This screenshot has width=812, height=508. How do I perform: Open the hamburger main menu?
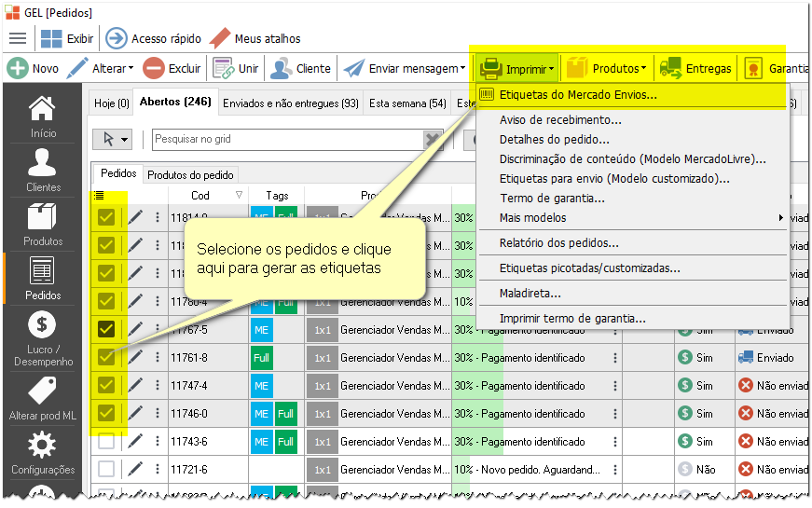(x=18, y=38)
